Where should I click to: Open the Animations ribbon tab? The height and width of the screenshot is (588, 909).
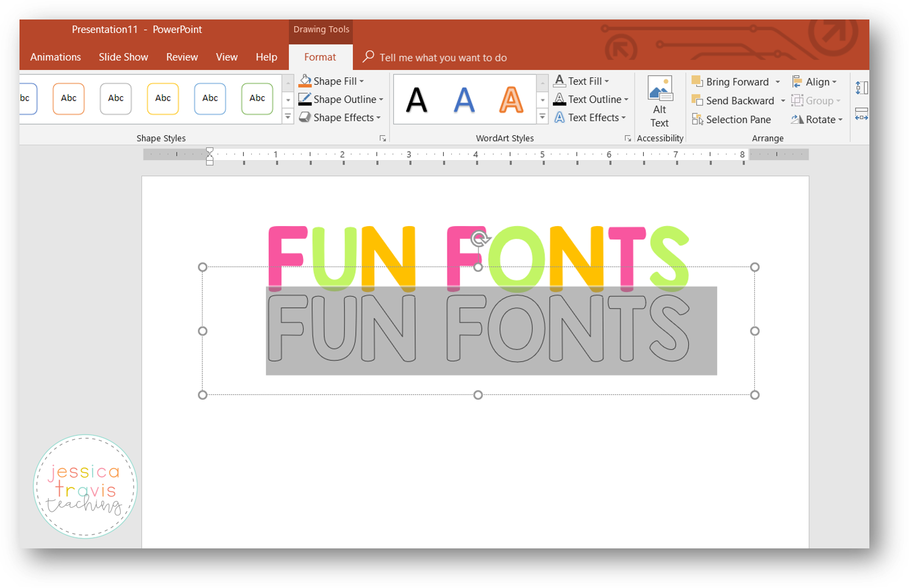tap(55, 57)
